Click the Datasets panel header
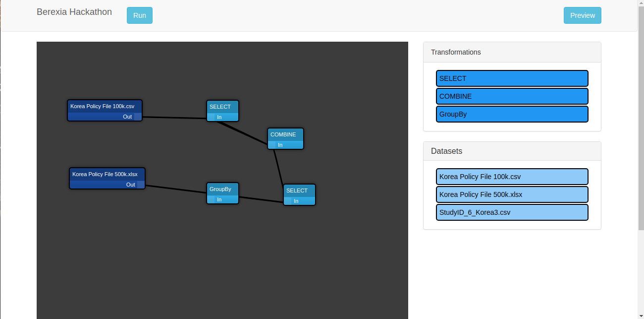Viewport: 644px width, 319px height. tap(512, 151)
